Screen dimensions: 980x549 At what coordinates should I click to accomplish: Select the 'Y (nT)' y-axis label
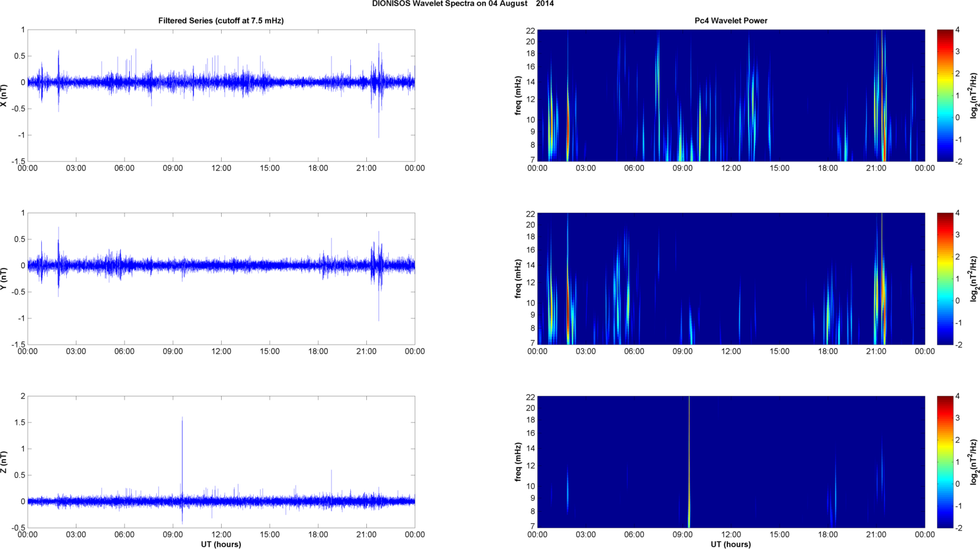pyautogui.click(x=4, y=278)
